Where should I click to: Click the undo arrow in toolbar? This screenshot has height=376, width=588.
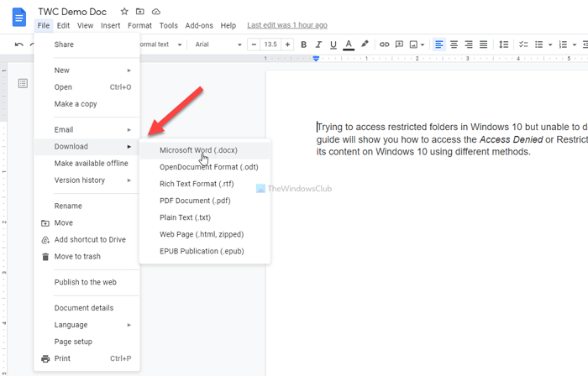(18, 44)
